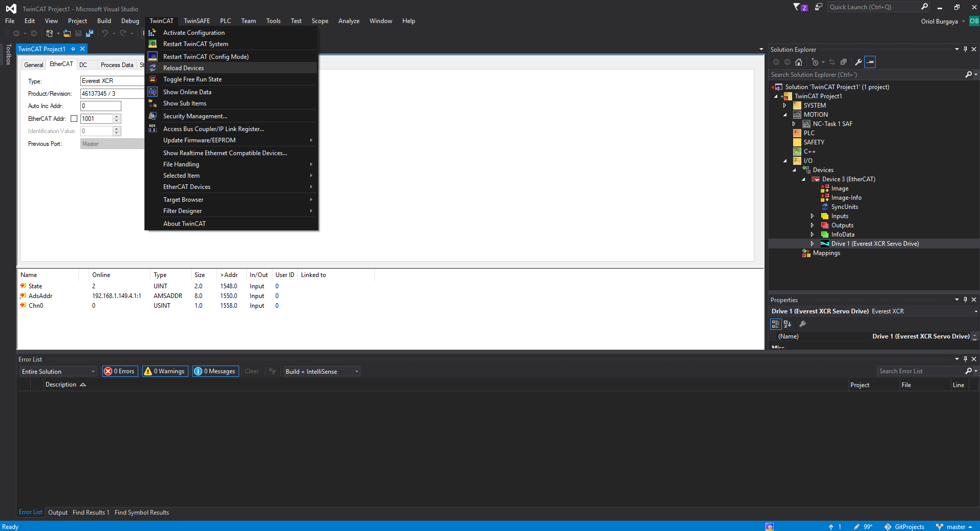Viewport: 980px width, 531px height.
Task: Open the Entire Solution scope dropdown
Action: (58, 372)
